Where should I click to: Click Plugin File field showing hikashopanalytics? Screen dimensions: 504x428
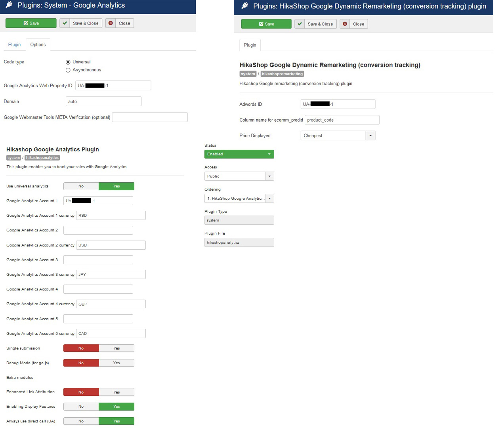point(239,243)
